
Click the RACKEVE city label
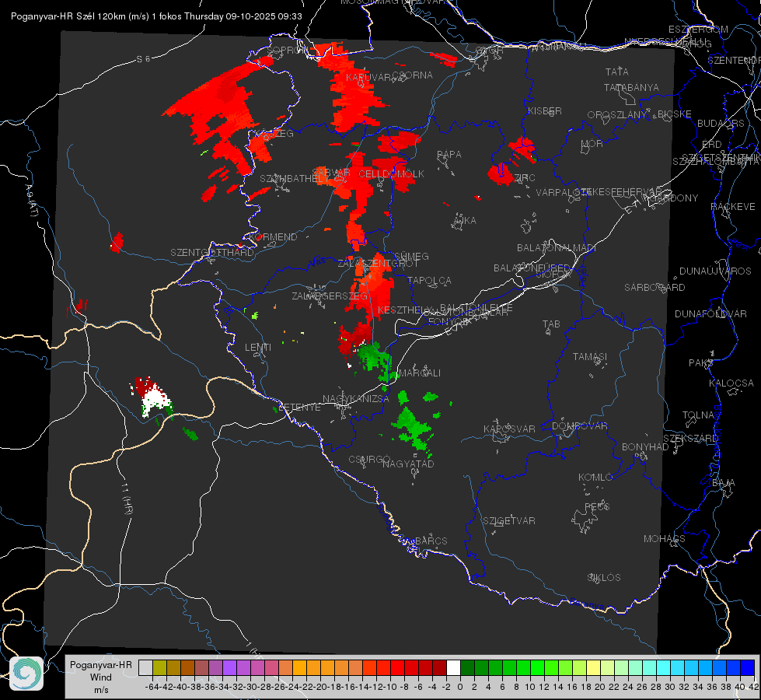(733, 207)
